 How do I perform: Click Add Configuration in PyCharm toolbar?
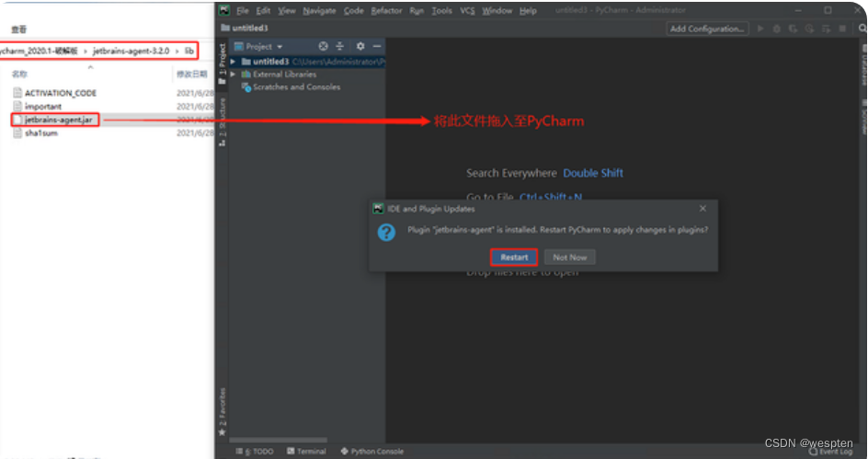pyautogui.click(x=707, y=29)
